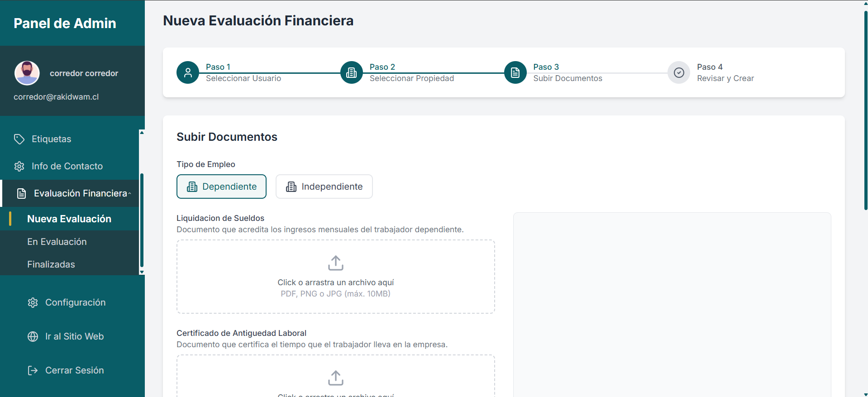Click the Paso 2 property building icon
Image resolution: width=868 pixels, height=397 pixels.
(x=352, y=72)
